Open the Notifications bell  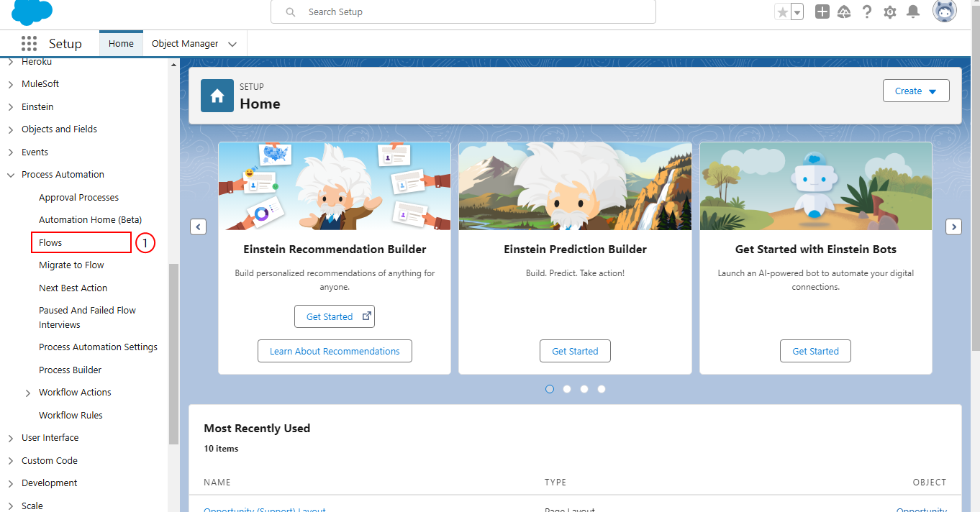tap(913, 12)
